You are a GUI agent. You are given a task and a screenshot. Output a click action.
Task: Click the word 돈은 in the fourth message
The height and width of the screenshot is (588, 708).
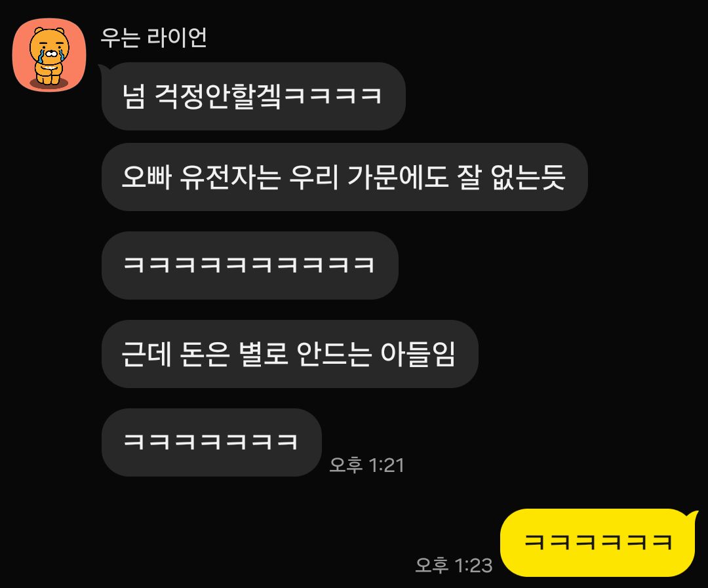pos(205,353)
